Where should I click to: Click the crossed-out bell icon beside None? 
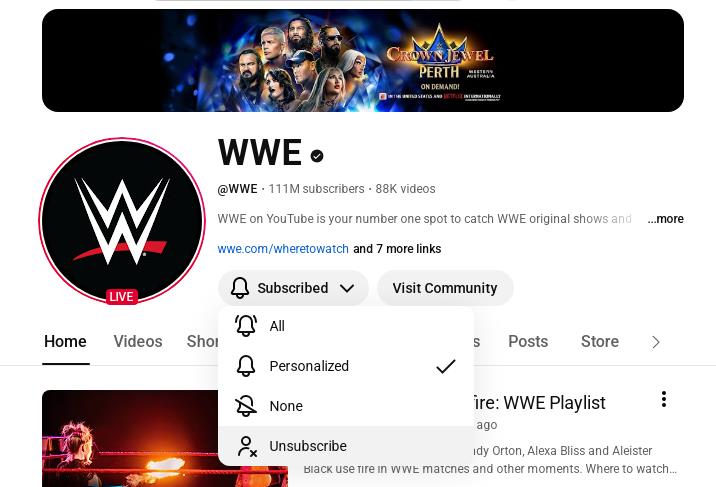pos(246,406)
